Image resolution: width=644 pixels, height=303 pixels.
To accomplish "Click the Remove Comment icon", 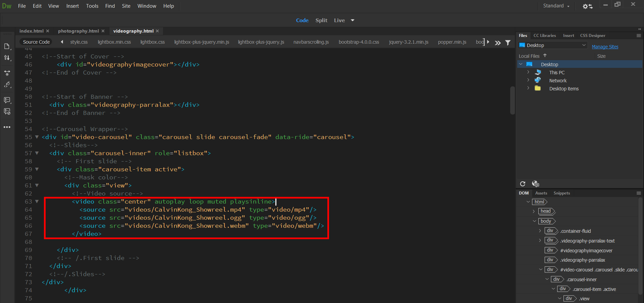I will [7, 112].
